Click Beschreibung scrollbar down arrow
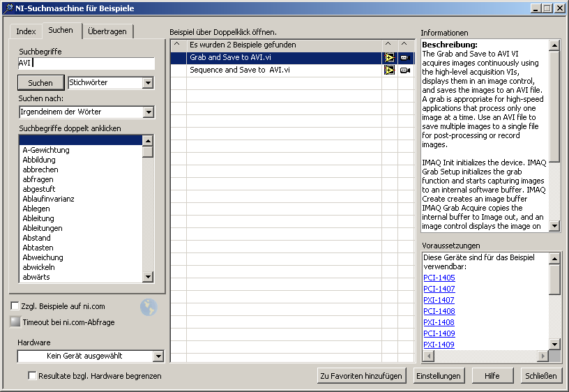Image resolution: width=569 pixels, height=392 pixels. pos(554,226)
